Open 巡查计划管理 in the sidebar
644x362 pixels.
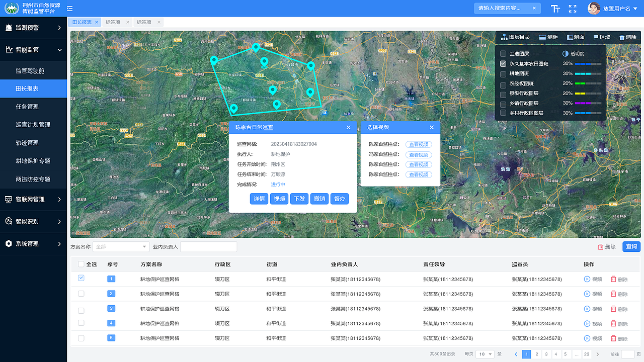(x=33, y=125)
